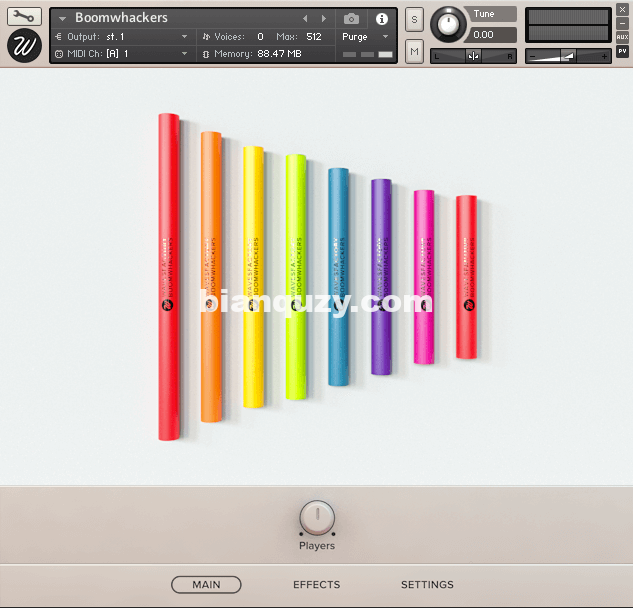Go to next instrument preset arrow
This screenshot has height=608, width=633.
(323, 19)
